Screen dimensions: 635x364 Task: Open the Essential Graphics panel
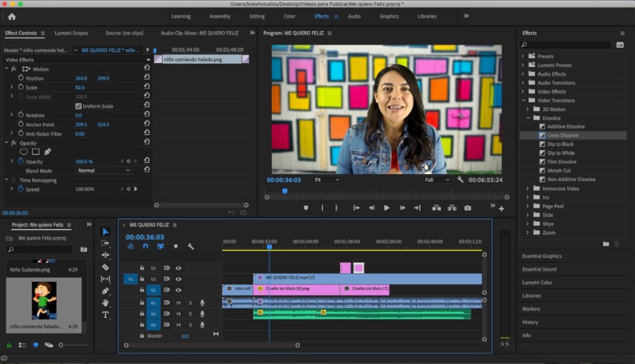[x=542, y=256]
